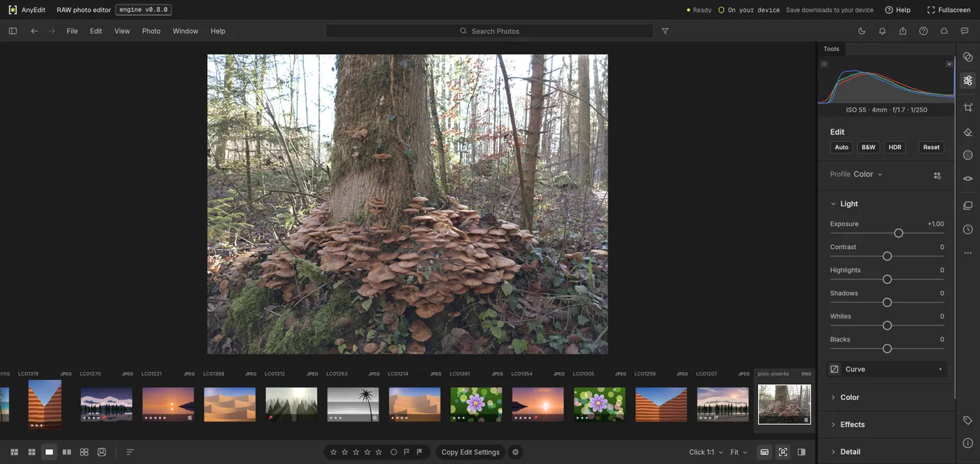Open help question mark icon in toolbar
This screenshot has width=980, height=464.
(923, 31)
